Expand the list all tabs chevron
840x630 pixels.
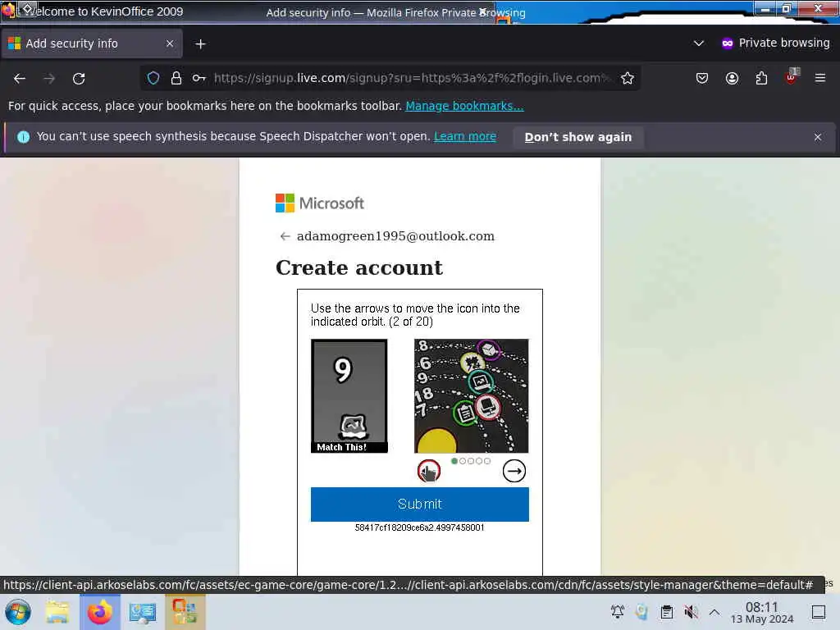click(699, 43)
